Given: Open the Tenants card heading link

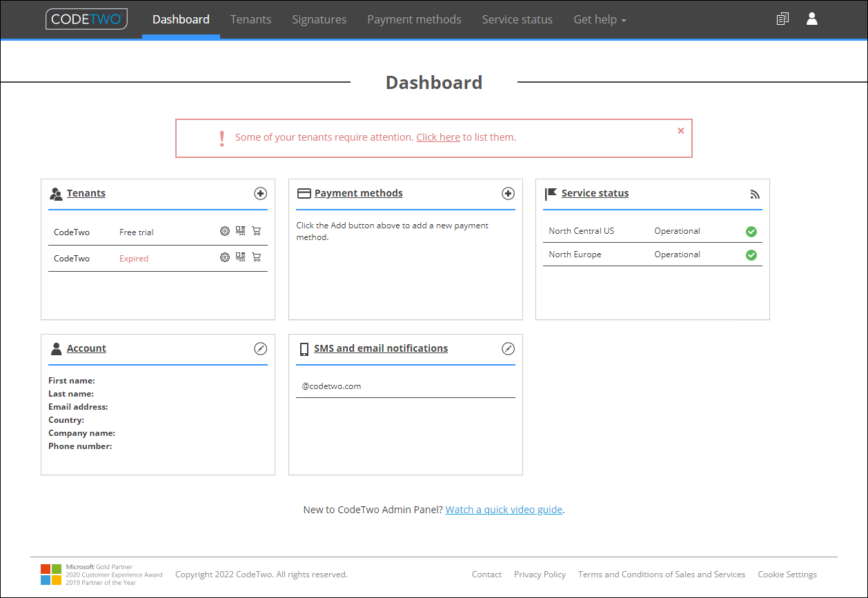Looking at the screenshot, I should 86,193.
